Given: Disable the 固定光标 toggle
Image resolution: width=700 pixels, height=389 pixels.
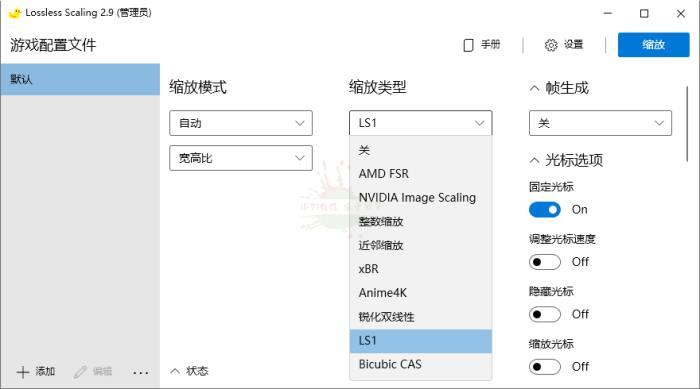Looking at the screenshot, I should tap(545, 209).
